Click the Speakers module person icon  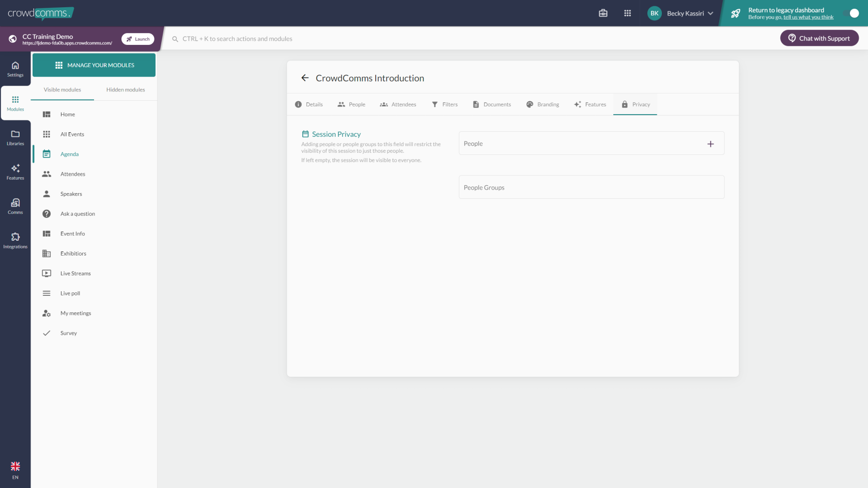[x=47, y=194]
